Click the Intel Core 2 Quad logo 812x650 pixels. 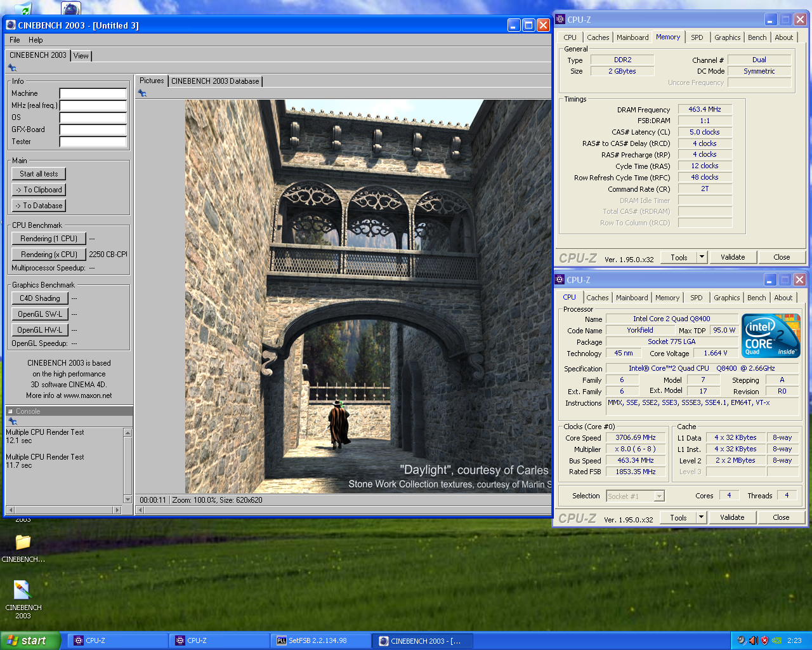tap(771, 336)
